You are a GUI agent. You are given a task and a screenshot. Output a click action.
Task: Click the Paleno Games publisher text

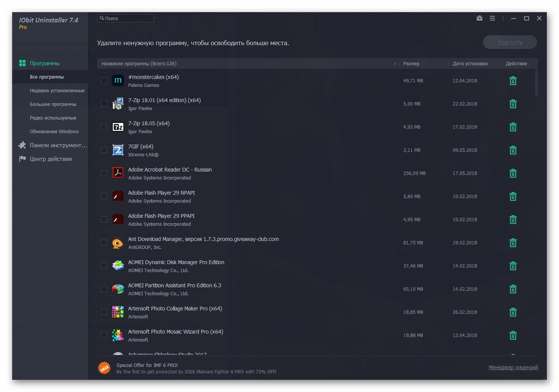pyautogui.click(x=143, y=85)
